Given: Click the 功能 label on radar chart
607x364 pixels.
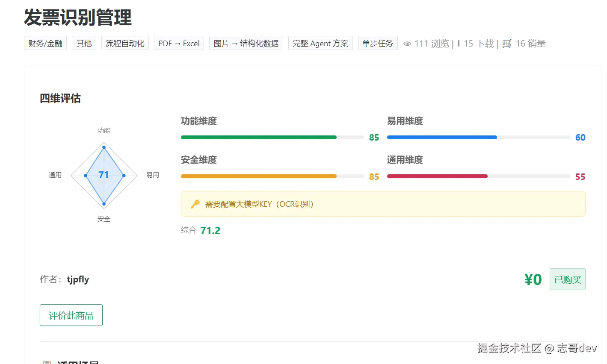Looking at the screenshot, I should click(x=104, y=130).
